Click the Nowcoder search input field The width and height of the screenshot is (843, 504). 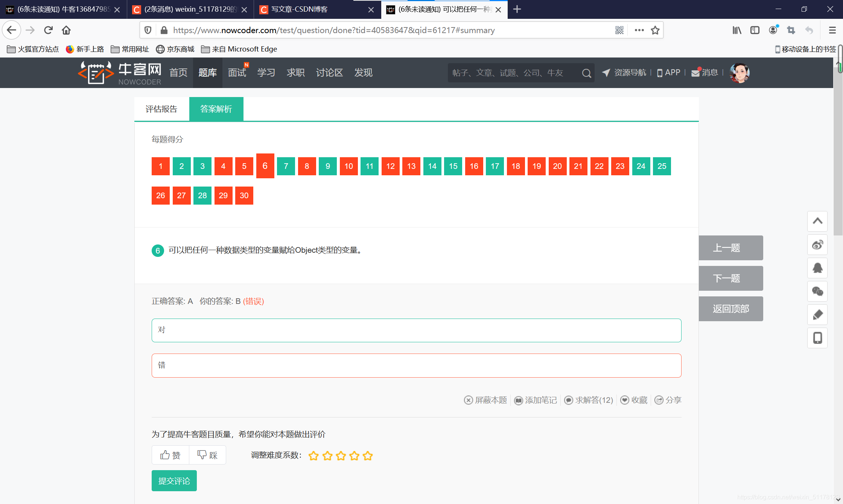pos(514,73)
